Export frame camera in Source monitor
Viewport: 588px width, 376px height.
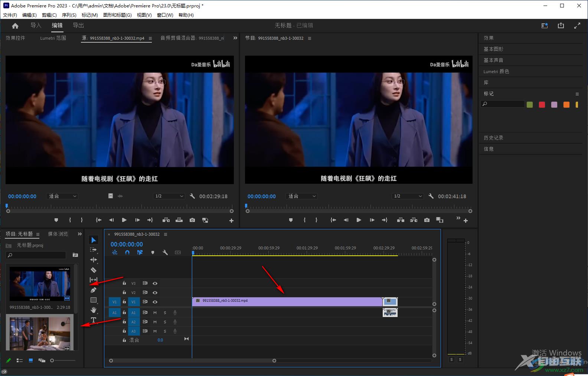[192, 220]
